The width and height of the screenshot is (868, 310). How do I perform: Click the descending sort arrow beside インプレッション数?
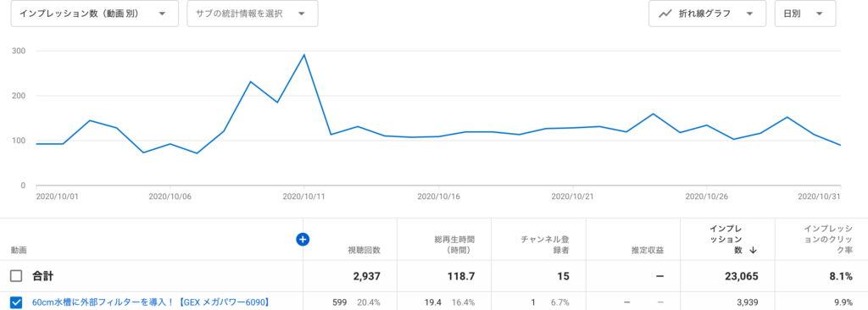tap(753, 250)
